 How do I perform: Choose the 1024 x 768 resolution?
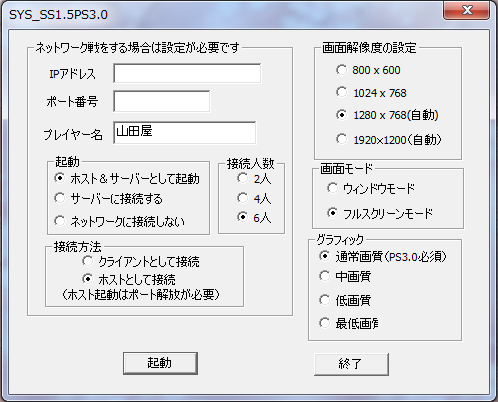click(371, 93)
